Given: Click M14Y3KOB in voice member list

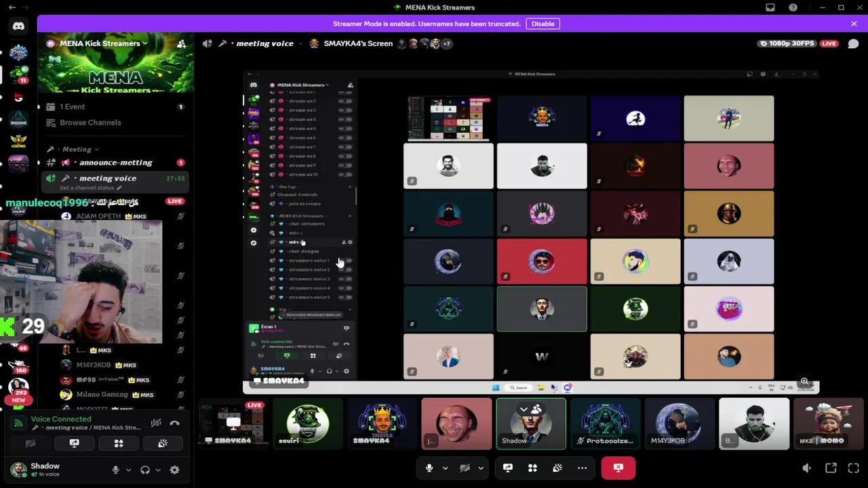Looking at the screenshot, I should (115, 365).
